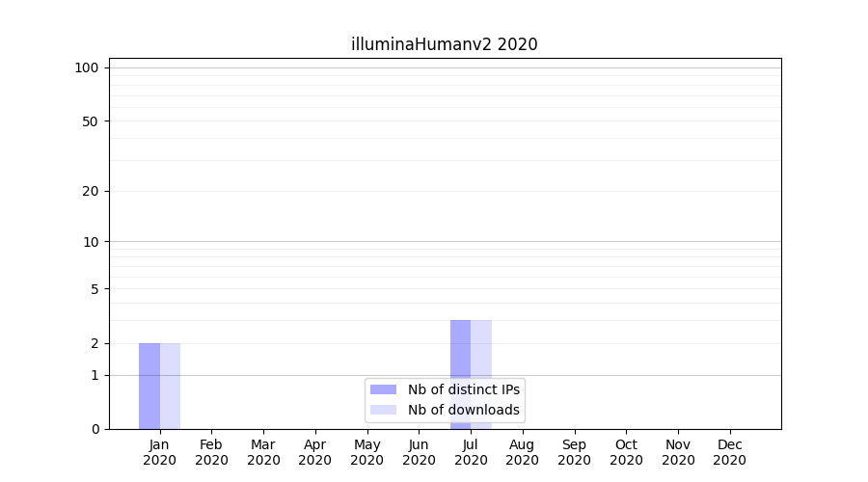Click the Jan 2020 distinct IPs bar

pos(149,386)
